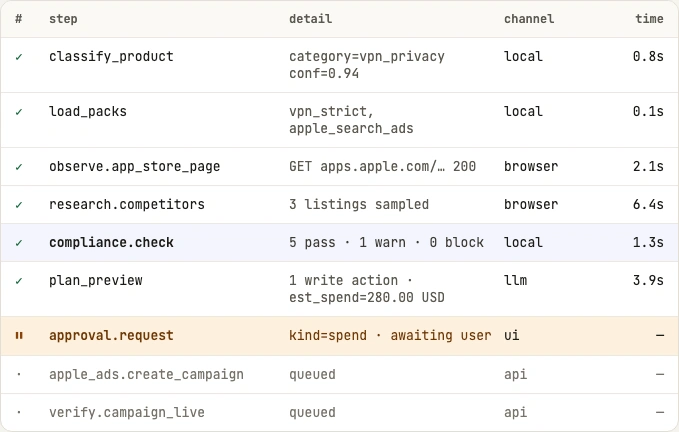Click 'local' channel in compliance.check row
Screen dimensions: 679x432
523,242
